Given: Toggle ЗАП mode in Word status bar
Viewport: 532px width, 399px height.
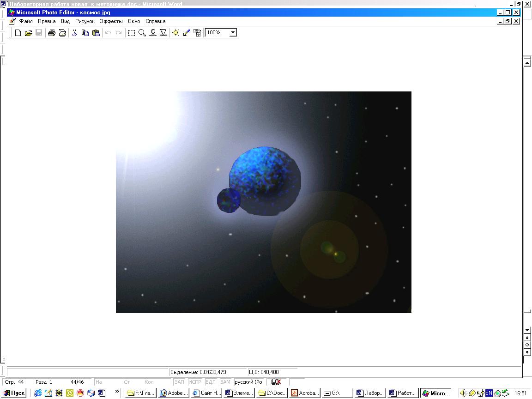Looking at the screenshot, I should pyautogui.click(x=179, y=382).
